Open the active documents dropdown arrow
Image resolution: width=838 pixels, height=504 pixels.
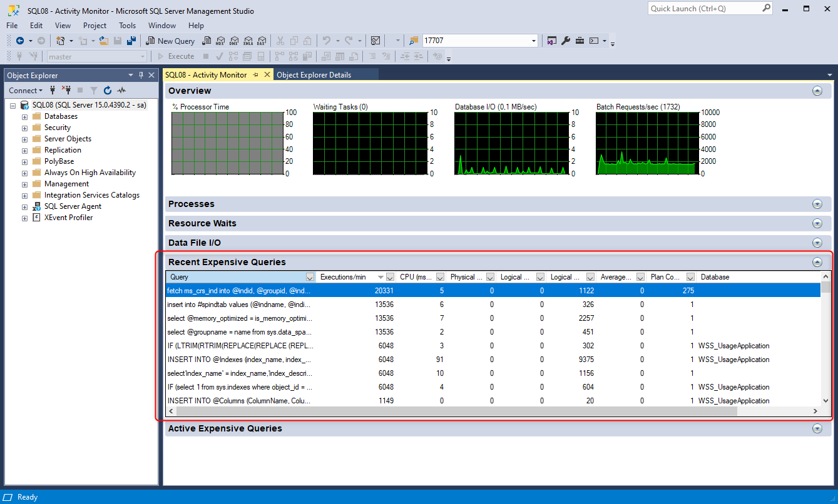(x=829, y=74)
